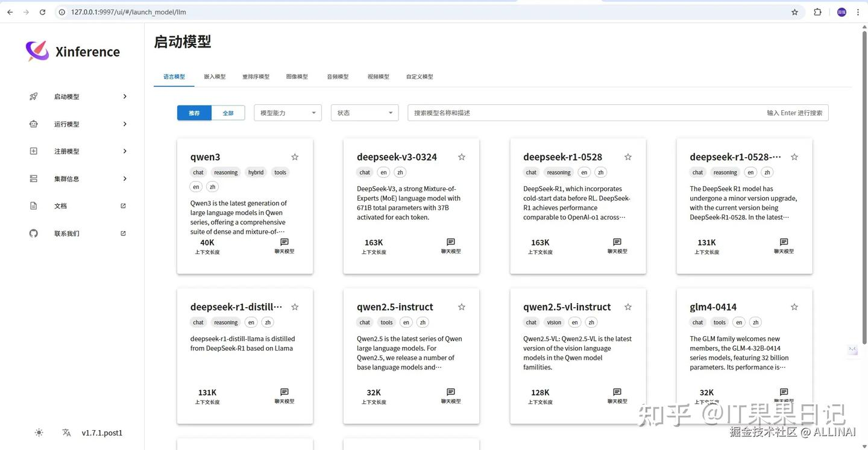The image size is (868, 450).
Task: Click the chat model icon on deepseek-v3-0324 card
Action: click(x=451, y=242)
